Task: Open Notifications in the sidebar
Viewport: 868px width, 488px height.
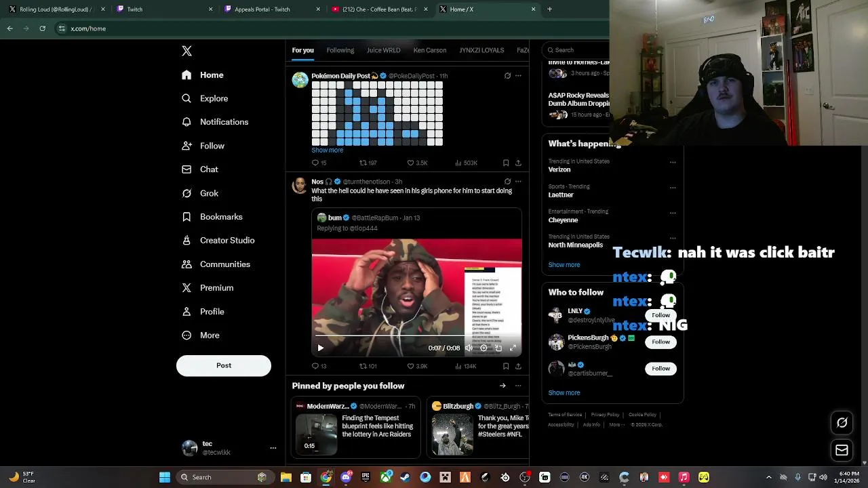Action: tap(215, 122)
